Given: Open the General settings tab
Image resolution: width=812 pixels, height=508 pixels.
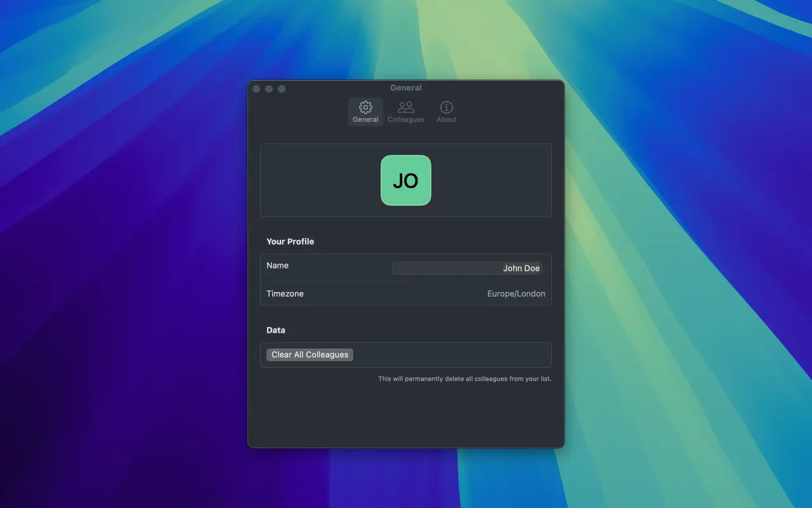Looking at the screenshot, I should pyautogui.click(x=365, y=112).
